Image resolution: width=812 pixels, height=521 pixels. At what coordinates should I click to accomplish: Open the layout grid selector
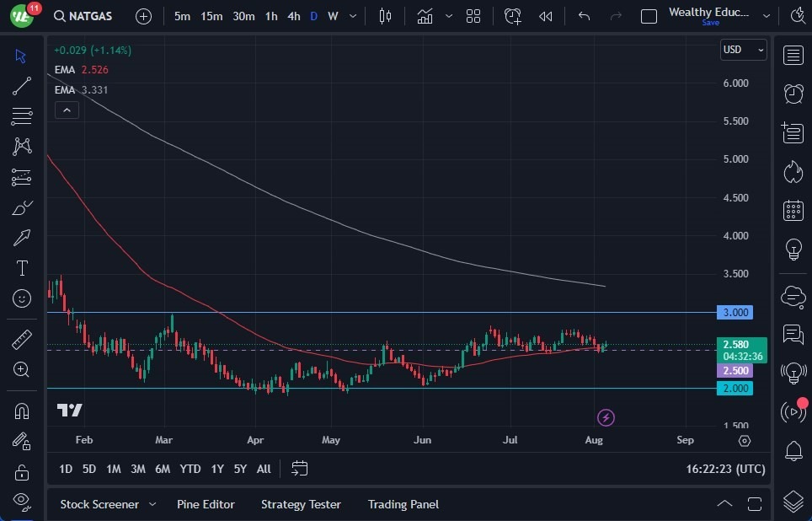pos(473,16)
